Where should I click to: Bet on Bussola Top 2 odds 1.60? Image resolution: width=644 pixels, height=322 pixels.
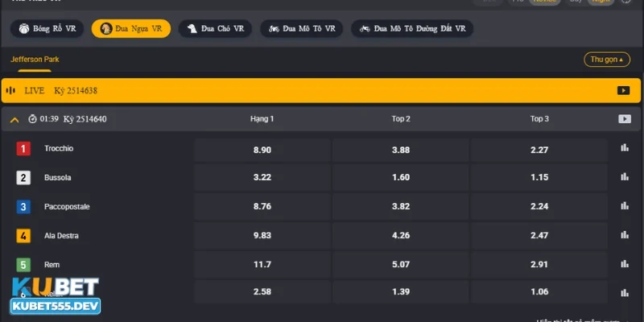pyautogui.click(x=401, y=178)
